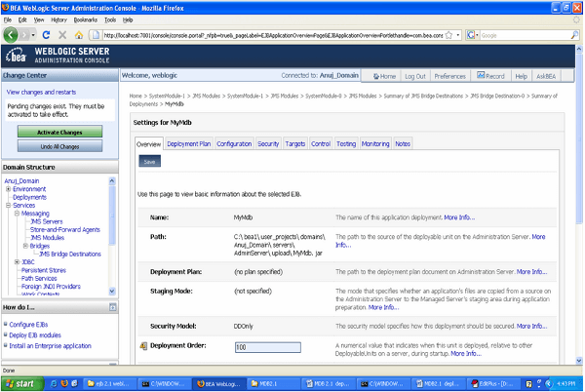Switch to the Monitoring tab
The height and width of the screenshot is (392, 585).
[x=375, y=144]
